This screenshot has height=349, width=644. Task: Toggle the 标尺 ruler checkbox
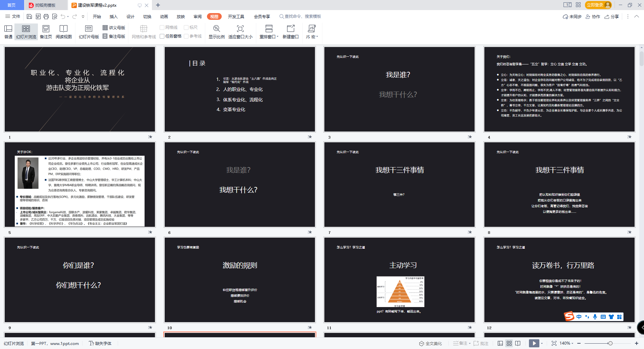186,28
